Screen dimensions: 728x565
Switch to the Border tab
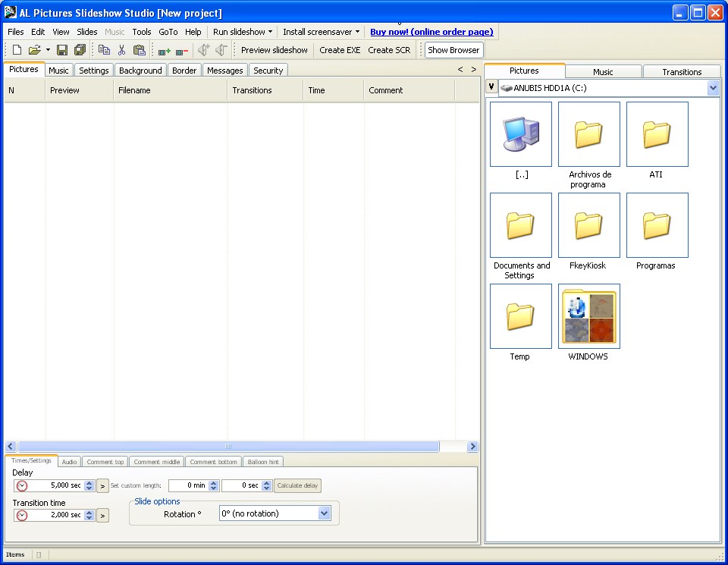184,70
